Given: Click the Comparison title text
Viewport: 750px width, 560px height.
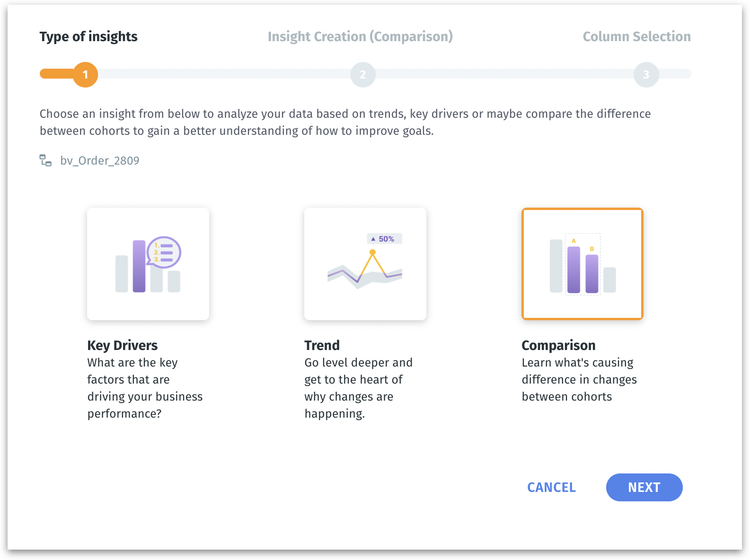Looking at the screenshot, I should [x=558, y=345].
